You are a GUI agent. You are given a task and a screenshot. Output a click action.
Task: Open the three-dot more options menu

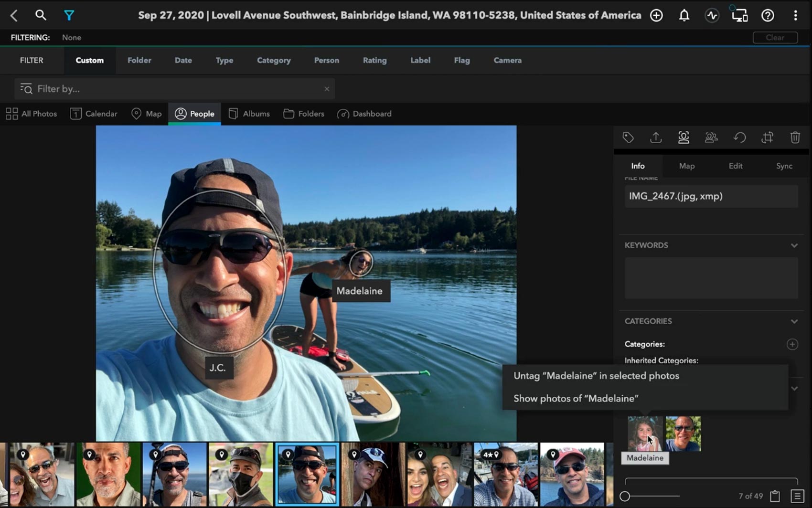pyautogui.click(x=795, y=15)
